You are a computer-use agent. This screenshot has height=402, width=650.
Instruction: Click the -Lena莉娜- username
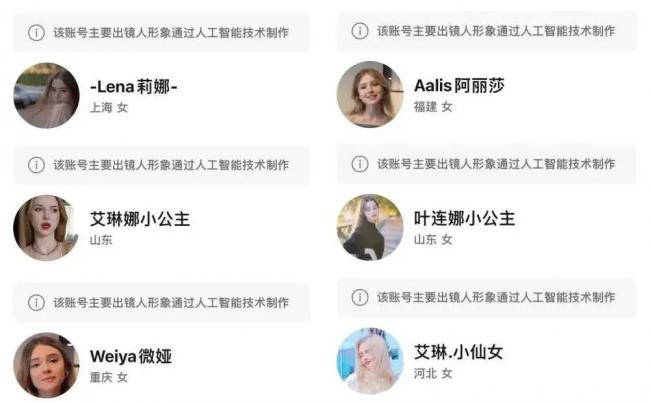pos(134,87)
